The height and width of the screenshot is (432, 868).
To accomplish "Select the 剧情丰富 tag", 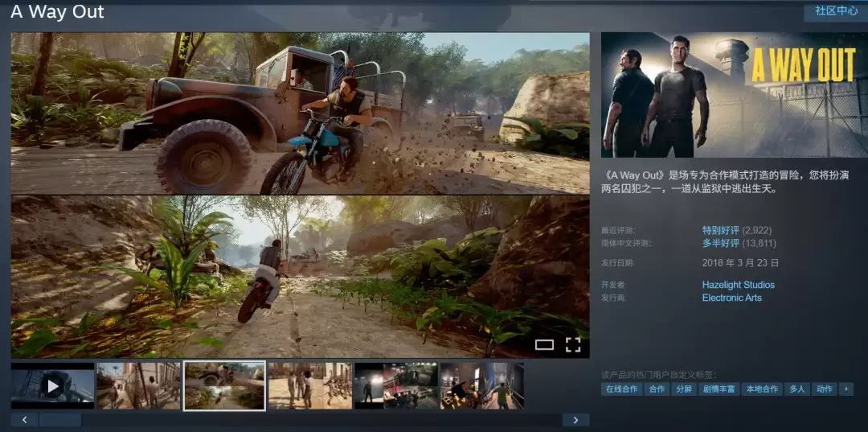I will tap(718, 389).
